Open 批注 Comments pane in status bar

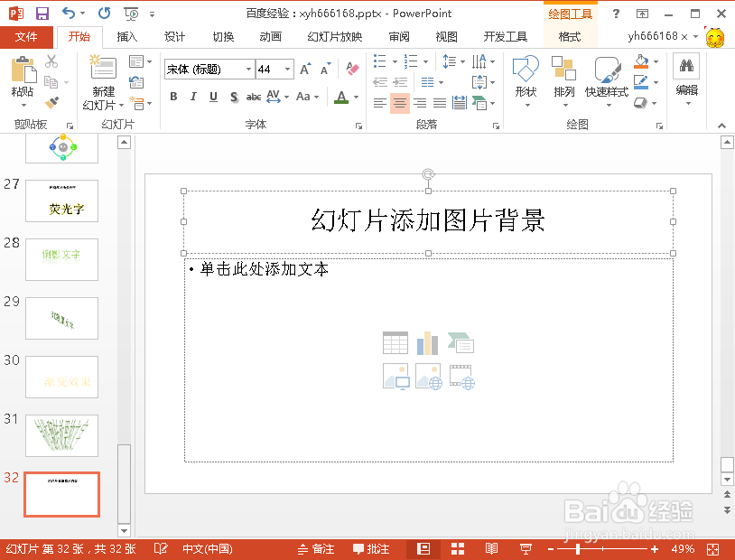point(371,549)
